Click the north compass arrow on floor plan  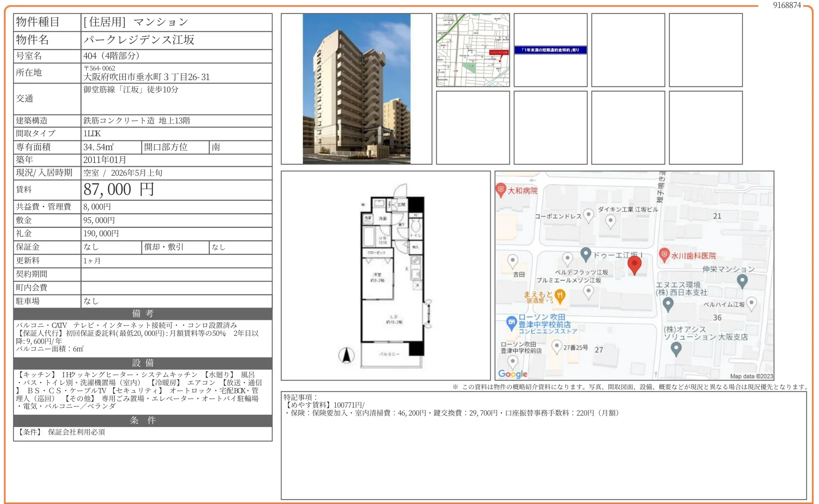pyautogui.click(x=346, y=355)
